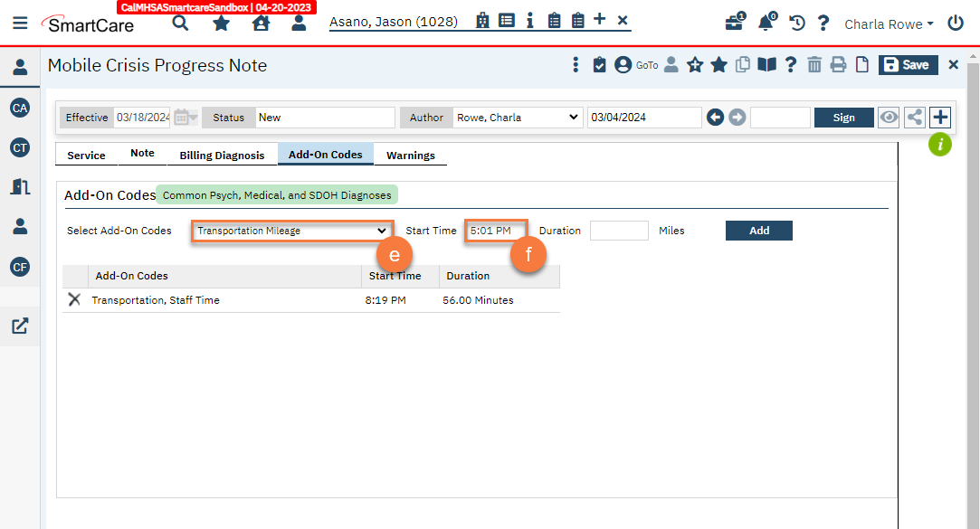Go to the home page icon
This screenshot has width=980, height=529.
point(261,24)
